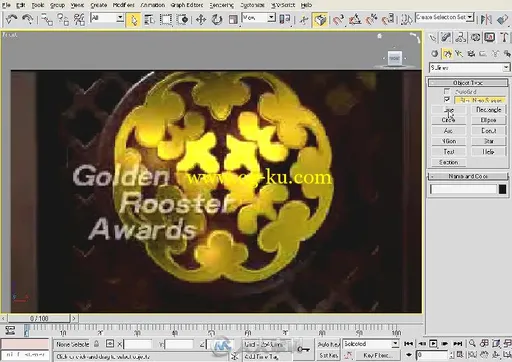Click the 0/100 time slider handle
Screen dimensions: 512x362
[x=39, y=318]
